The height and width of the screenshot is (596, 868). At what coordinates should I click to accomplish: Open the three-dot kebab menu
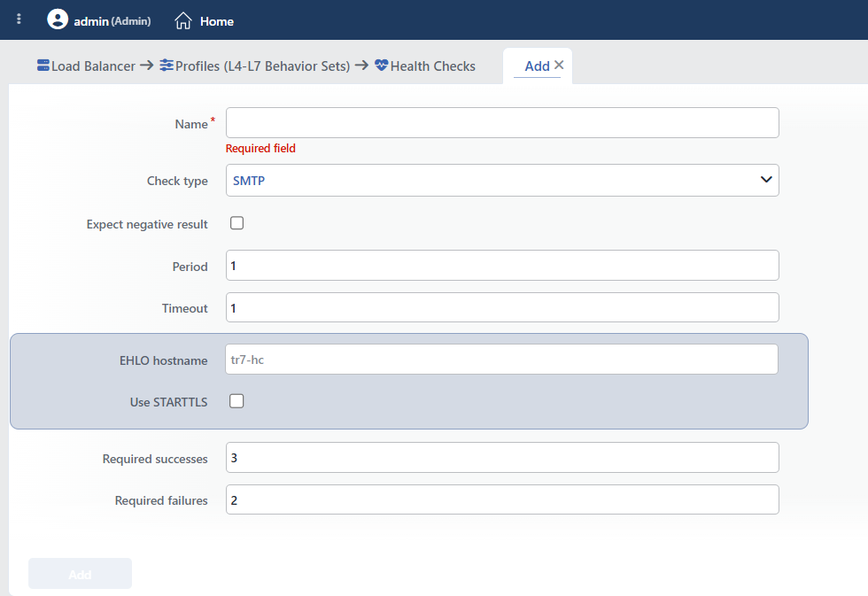point(19,19)
